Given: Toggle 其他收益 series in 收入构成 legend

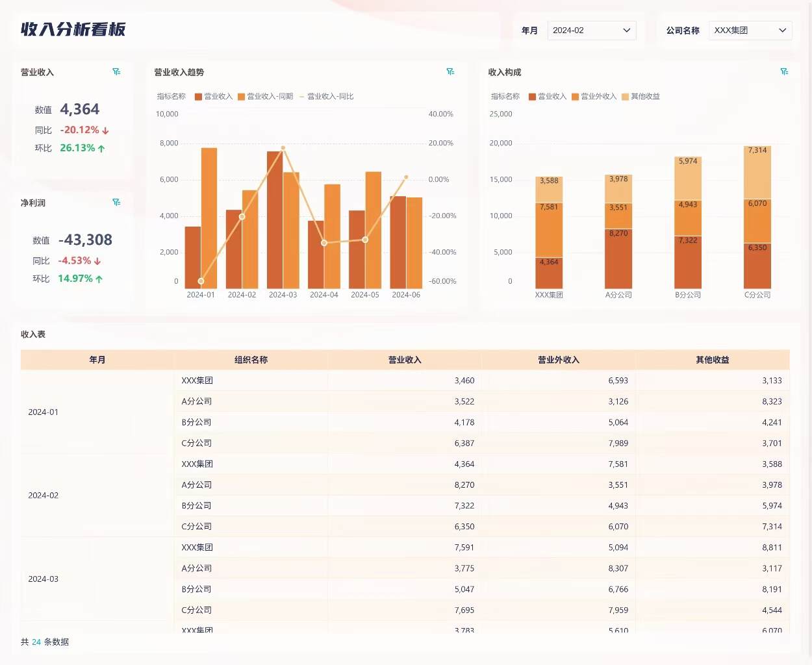Looking at the screenshot, I should point(642,95).
